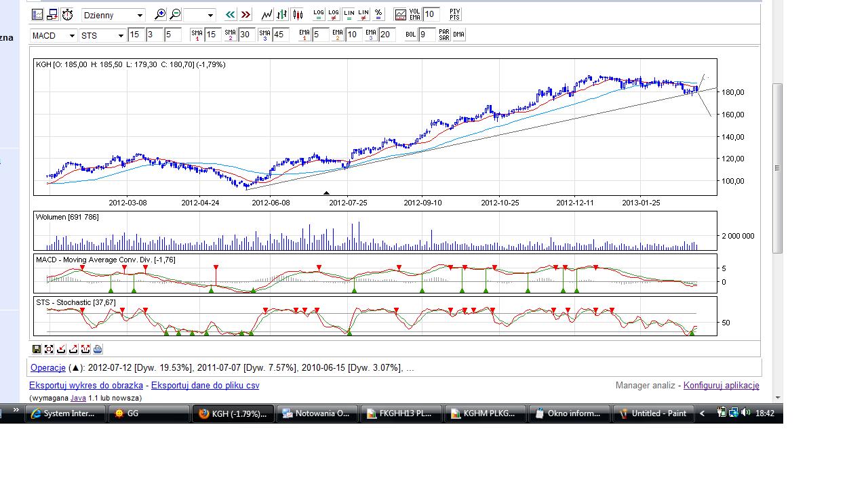Switch to GG taskbar window
The image size is (868, 488).
tap(148, 413)
